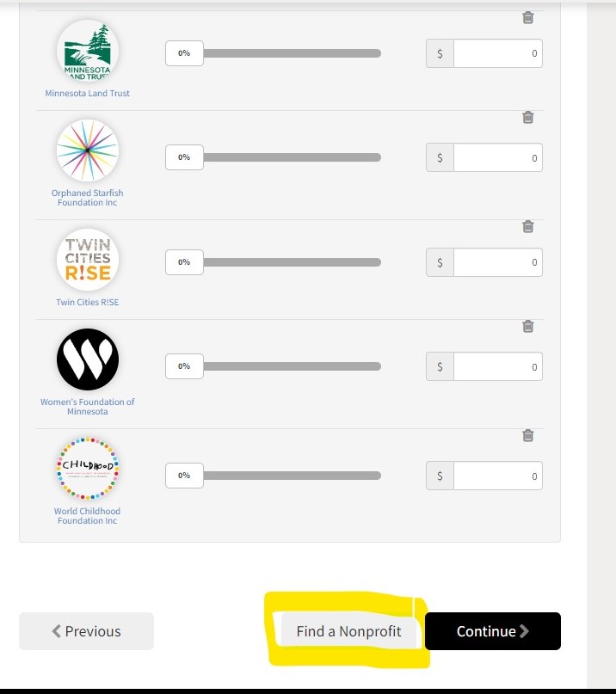Open the Orphaned Starfish Foundation logo
Viewport: 616px width, 694px height.
click(x=88, y=150)
